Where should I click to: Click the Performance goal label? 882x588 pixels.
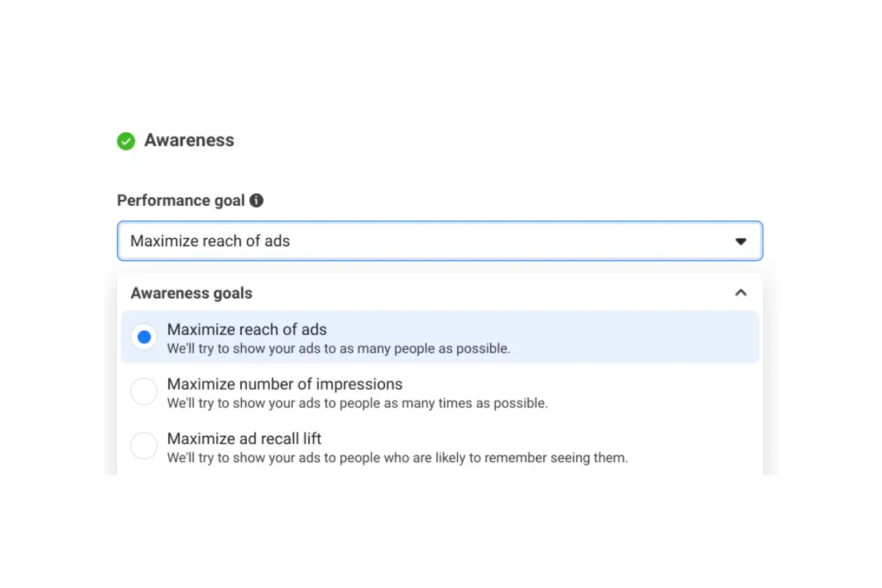click(x=181, y=201)
